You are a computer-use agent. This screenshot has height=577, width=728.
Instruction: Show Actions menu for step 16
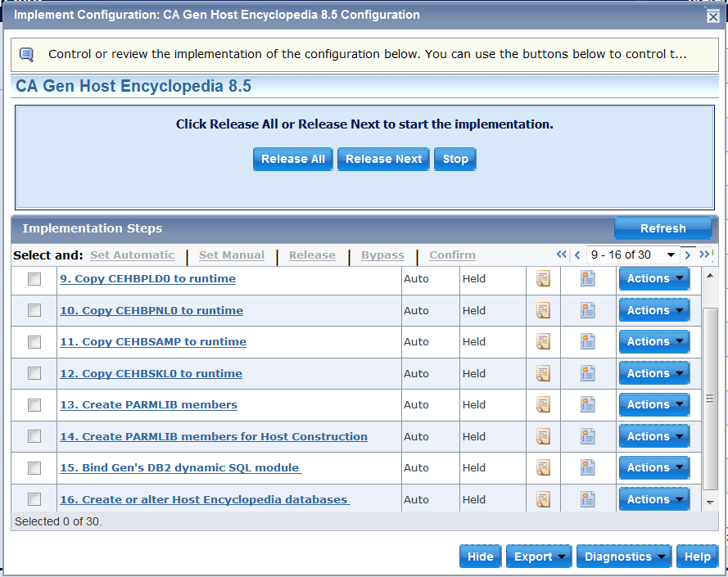[x=654, y=499]
